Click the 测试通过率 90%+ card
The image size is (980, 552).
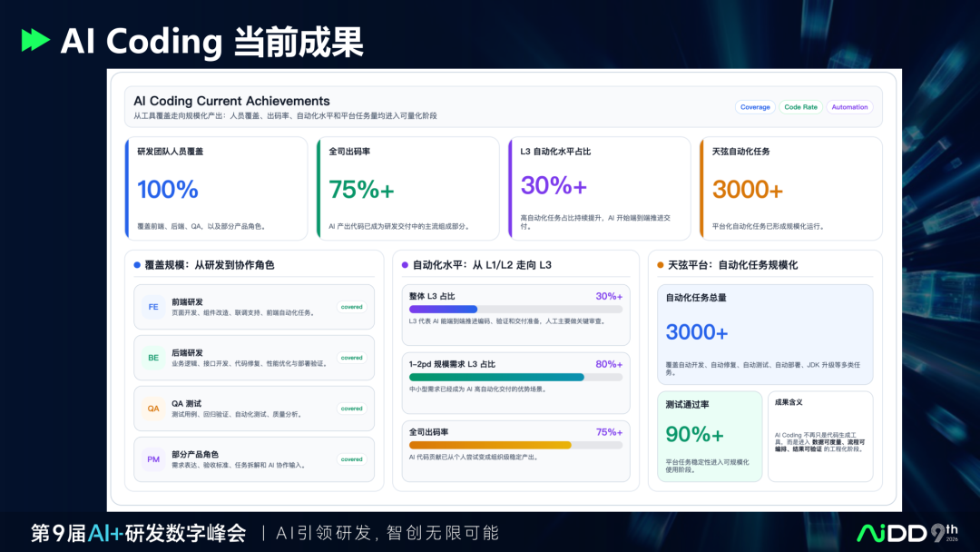710,437
